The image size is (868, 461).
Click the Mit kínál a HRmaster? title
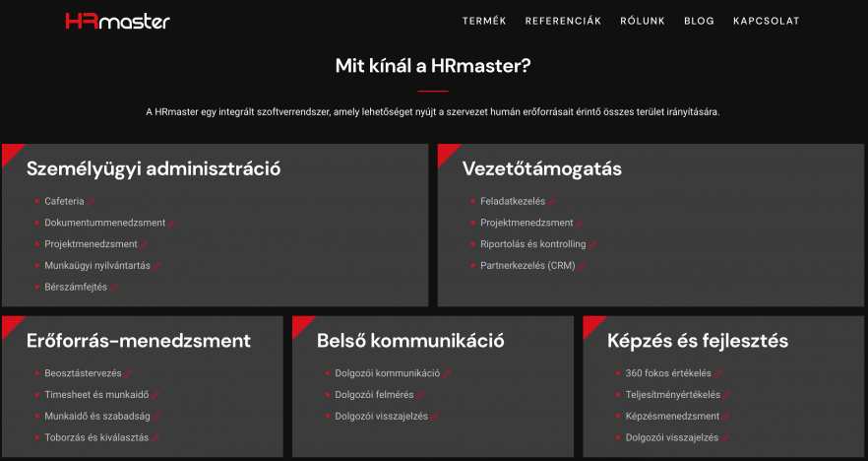pos(433,66)
